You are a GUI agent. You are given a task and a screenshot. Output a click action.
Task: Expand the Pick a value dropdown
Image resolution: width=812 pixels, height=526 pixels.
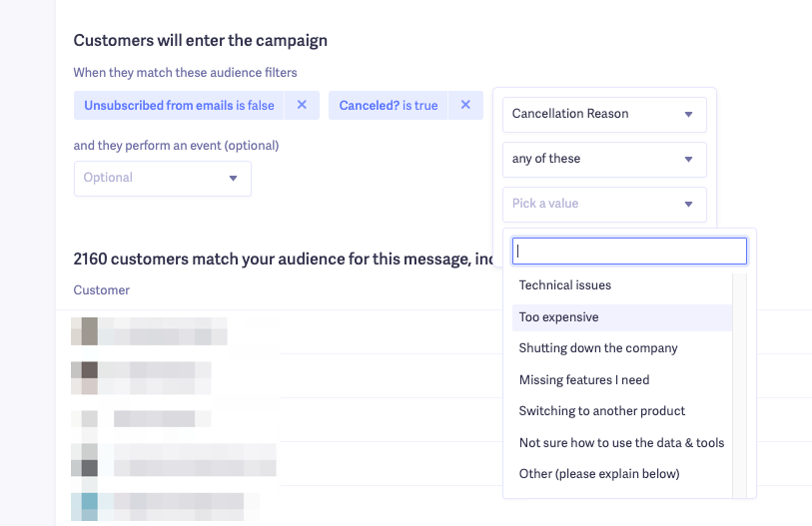coord(604,204)
